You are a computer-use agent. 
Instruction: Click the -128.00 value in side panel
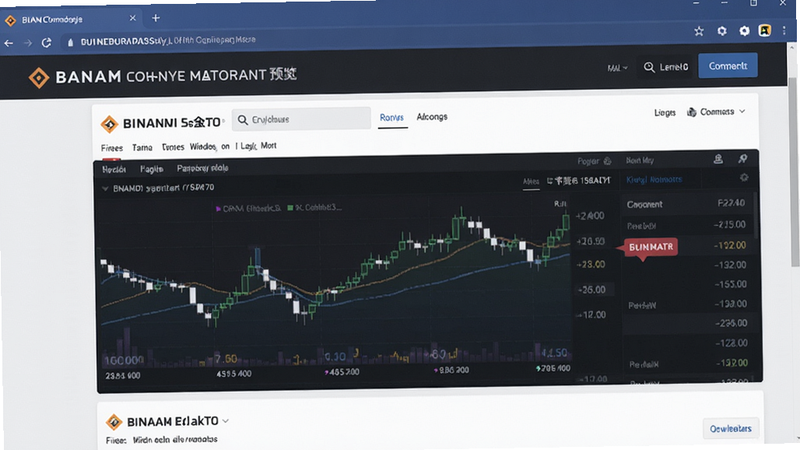[731, 343]
